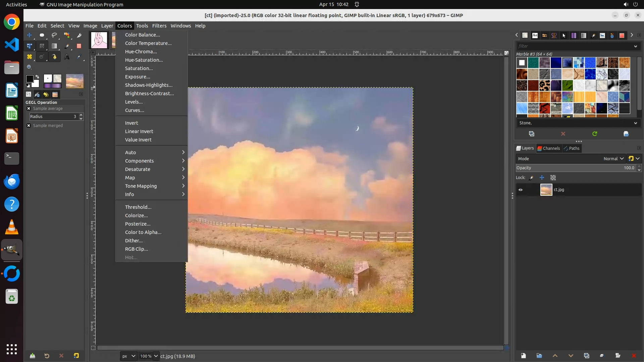Click the green refresh patterns icon
Image resolution: width=644 pixels, height=362 pixels.
tap(595, 134)
